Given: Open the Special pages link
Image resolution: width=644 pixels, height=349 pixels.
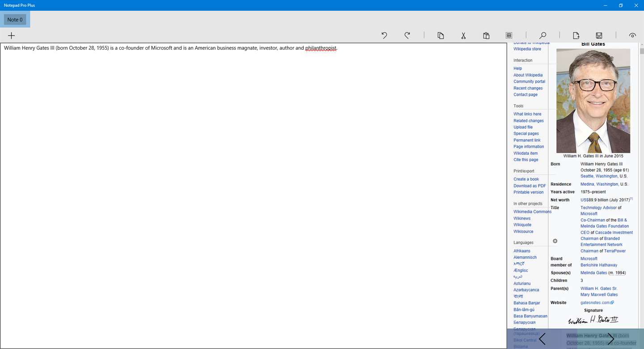Looking at the screenshot, I should click(526, 133).
